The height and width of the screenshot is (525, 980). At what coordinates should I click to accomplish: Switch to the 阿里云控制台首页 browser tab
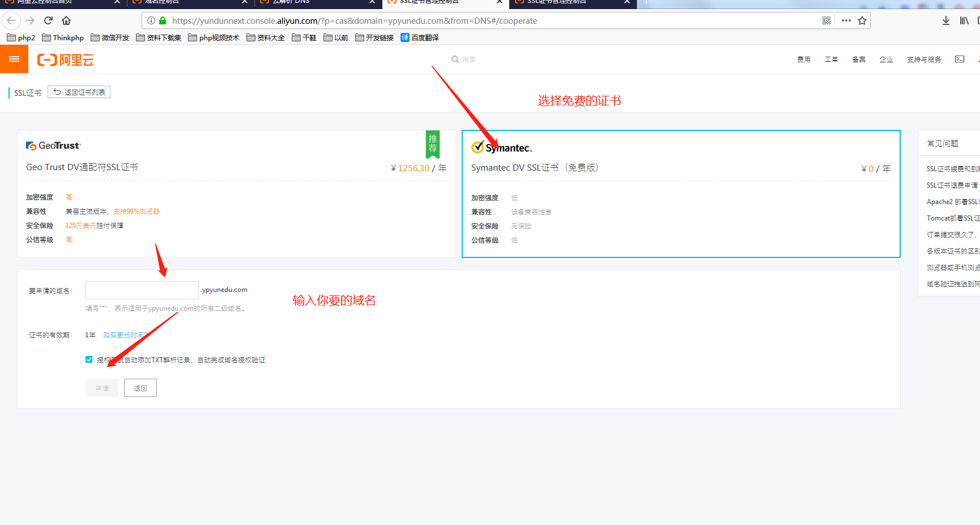pyautogui.click(x=62, y=3)
